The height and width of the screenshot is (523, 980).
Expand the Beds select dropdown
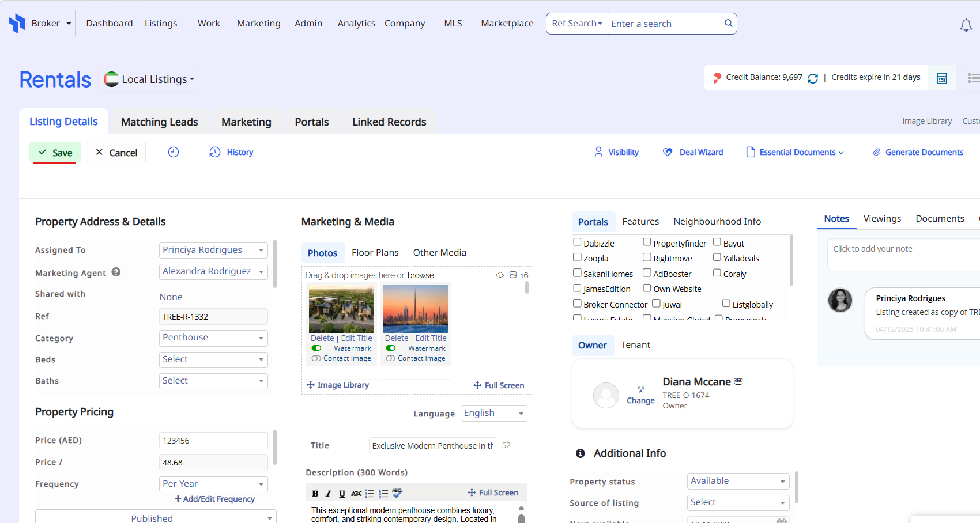click(x=213, y=360)
